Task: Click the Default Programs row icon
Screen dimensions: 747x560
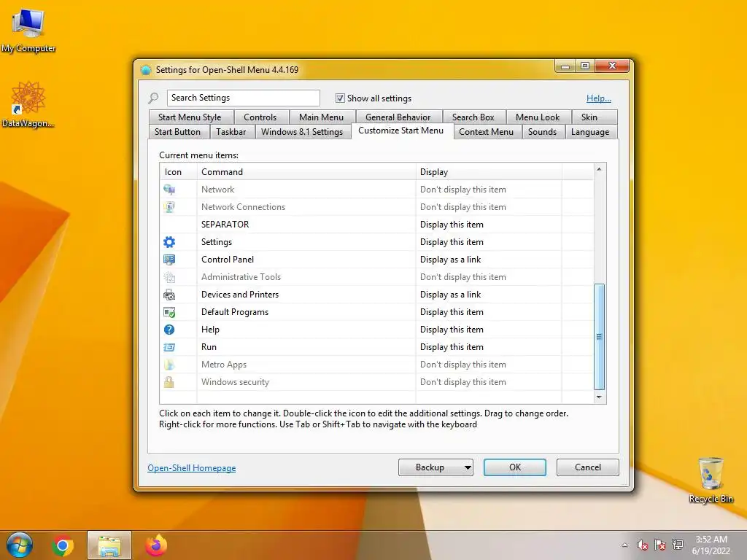Action: (x=169, y=312)
